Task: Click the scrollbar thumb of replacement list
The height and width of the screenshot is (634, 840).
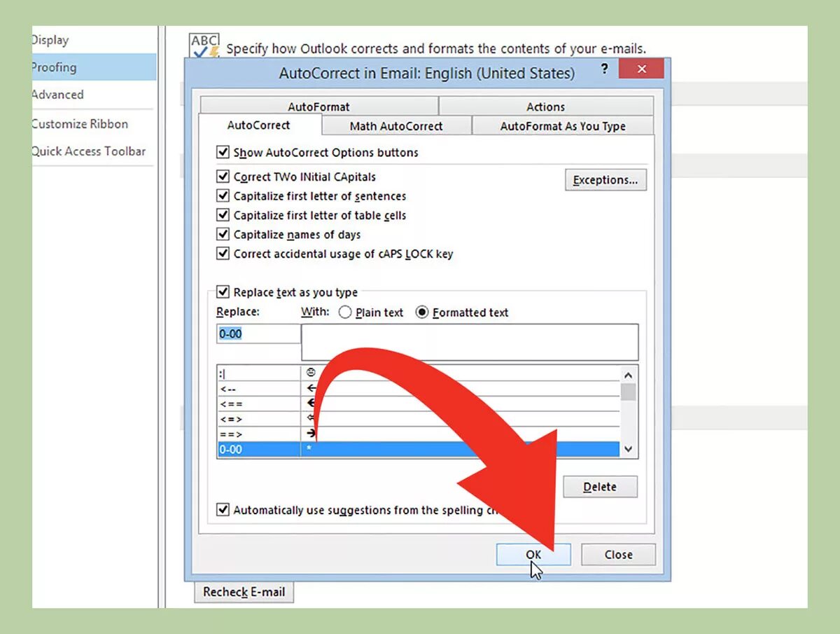Action: 628,392
